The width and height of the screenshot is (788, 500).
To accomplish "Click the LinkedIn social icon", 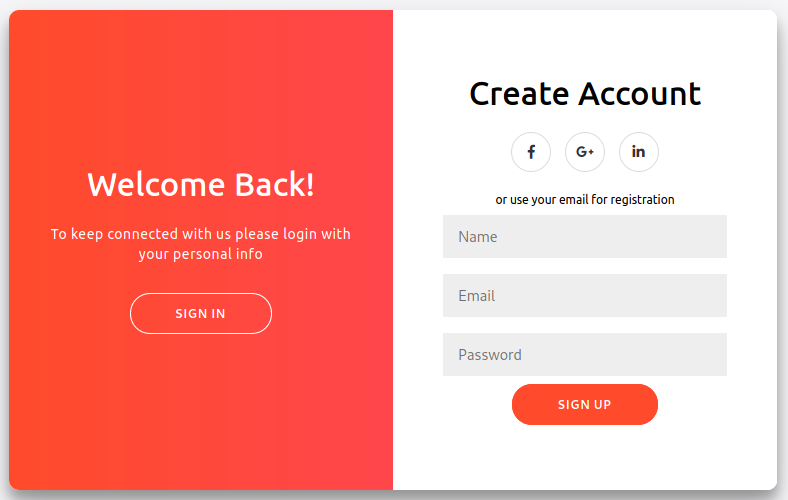I will [639, 152].
